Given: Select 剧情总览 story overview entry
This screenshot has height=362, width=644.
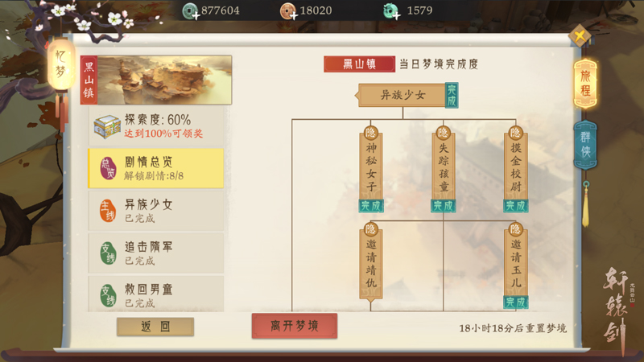Looking at the screenshot, I should click(155, 168).
